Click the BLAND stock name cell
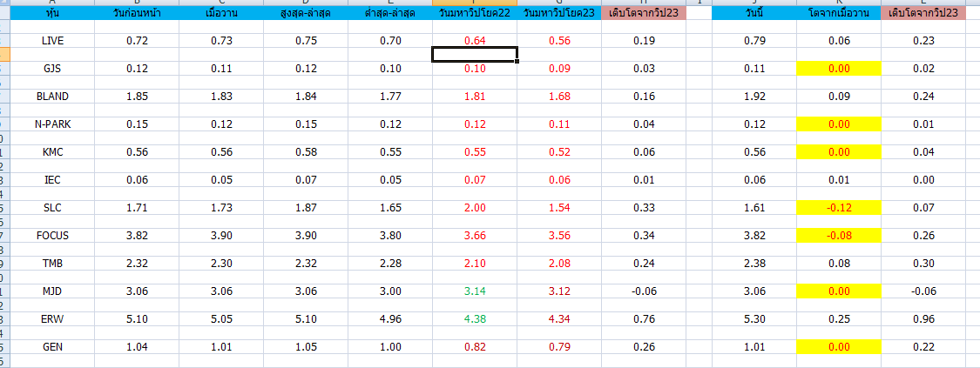Image resolution: width=980 pixels, height=368 pixels. click(x=52, y=97)
